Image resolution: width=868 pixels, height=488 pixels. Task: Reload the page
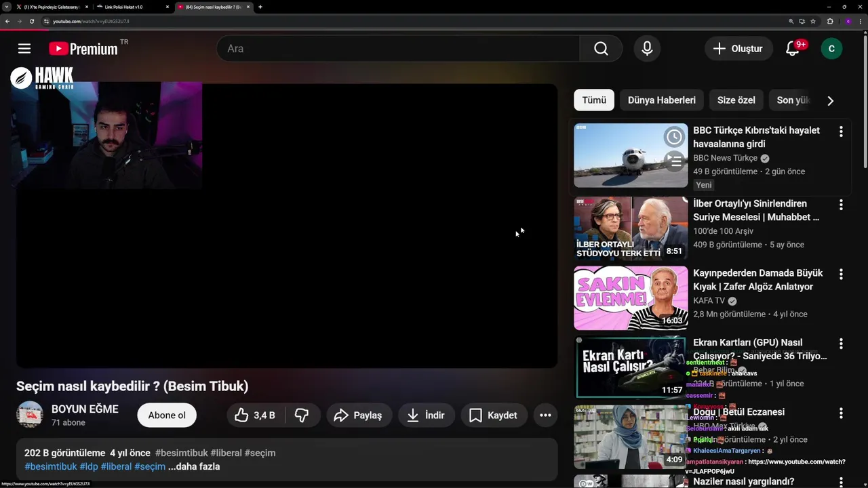31,21
